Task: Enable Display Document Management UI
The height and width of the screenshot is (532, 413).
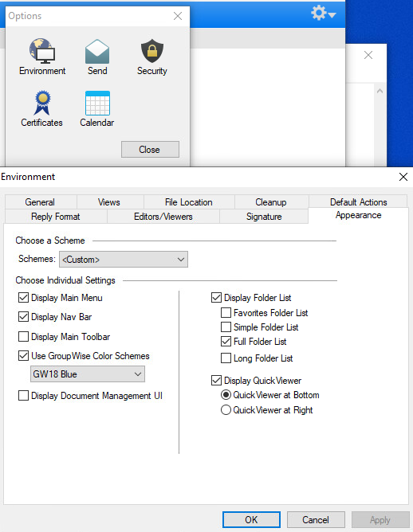Action: tap(23, 396)
